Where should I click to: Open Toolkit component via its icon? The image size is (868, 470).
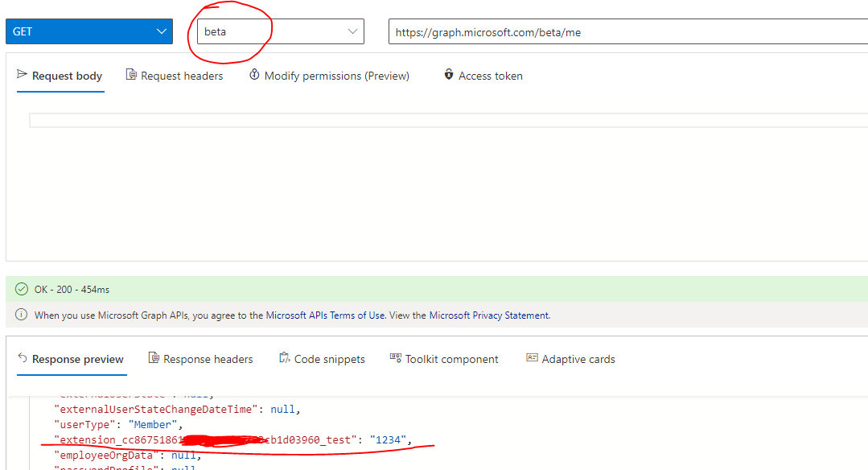(x=393, y=358)
